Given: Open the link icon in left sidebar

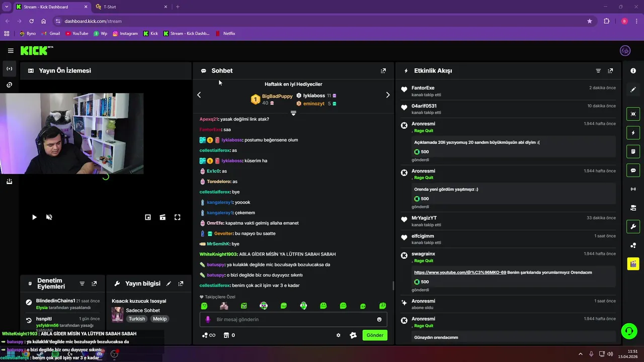Looking at the screenshot, I should tap(9, 85).
